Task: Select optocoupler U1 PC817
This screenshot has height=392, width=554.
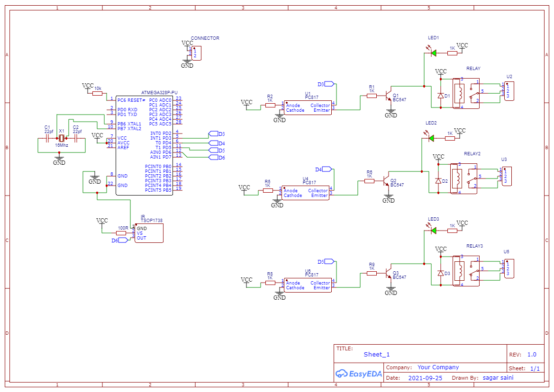Action: [307, 107]
